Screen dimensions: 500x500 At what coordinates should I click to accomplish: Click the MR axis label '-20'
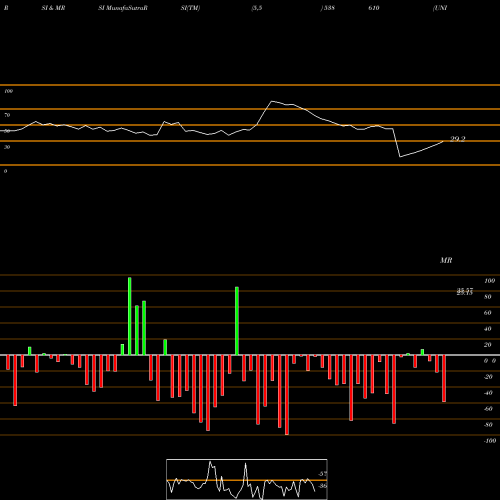pos(488,377)
